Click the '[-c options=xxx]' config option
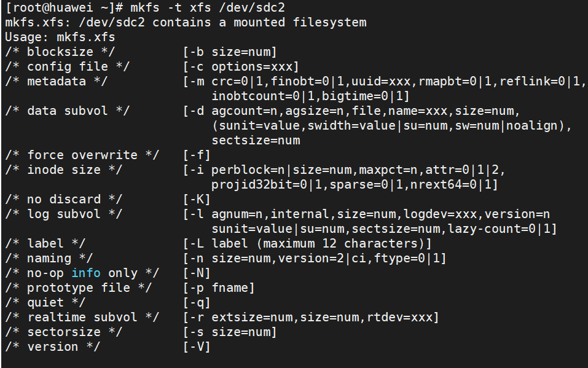The width and height of the screenshot is (588, 368). click(x=241, y=67)
